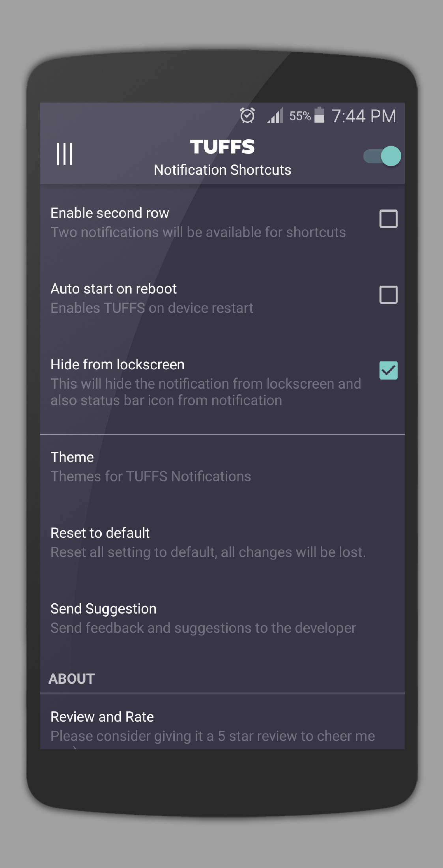Tap the battery status icon
This screenshot has width=443, height=868.
[319, 115]
